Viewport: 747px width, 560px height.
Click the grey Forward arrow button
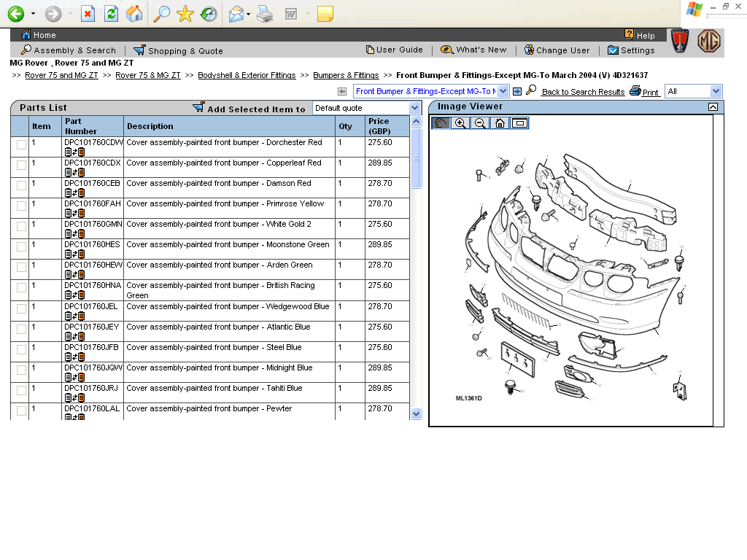53,14
